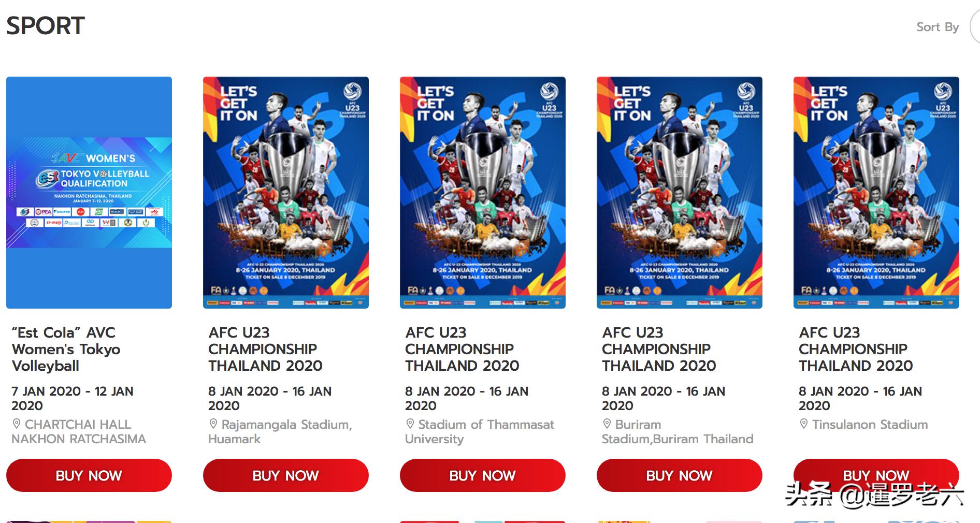The image size is (980, 523).
Task: Click the location pin beside Buriram Stadium
Action: point(607,424)
